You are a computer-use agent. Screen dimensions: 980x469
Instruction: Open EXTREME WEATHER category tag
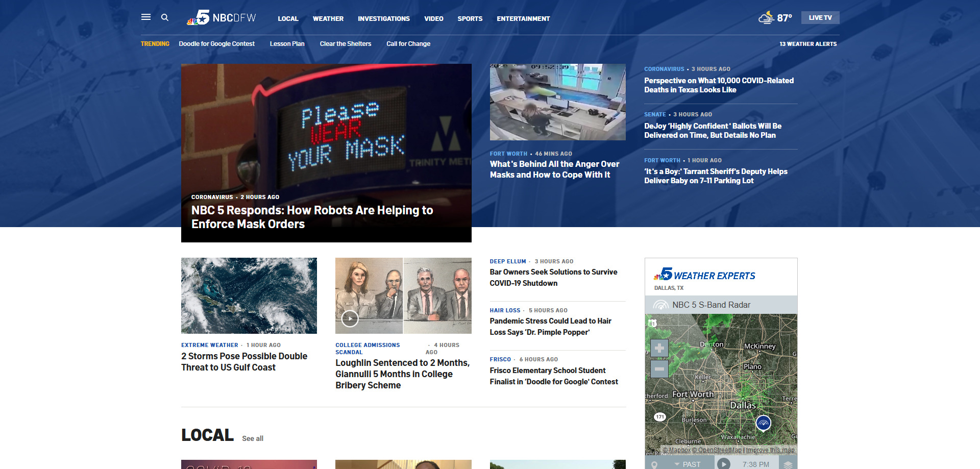coord(210,345)
